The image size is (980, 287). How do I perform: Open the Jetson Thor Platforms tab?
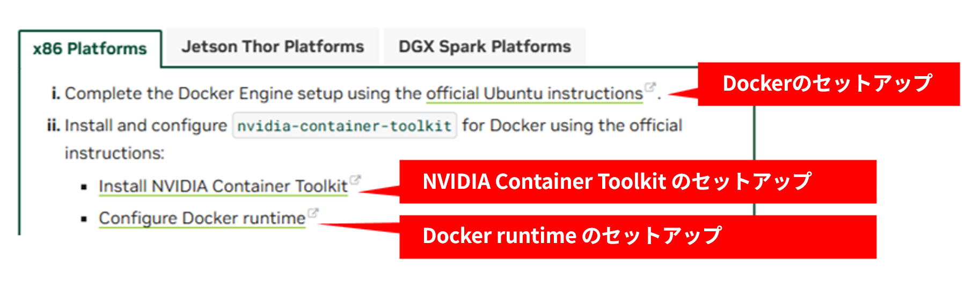point(273,47)
